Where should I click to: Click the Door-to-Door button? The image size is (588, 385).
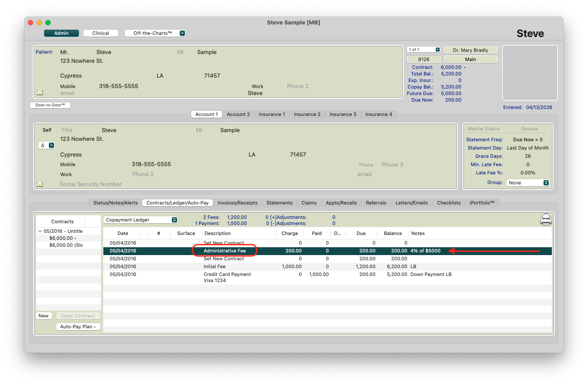[50, 105]
